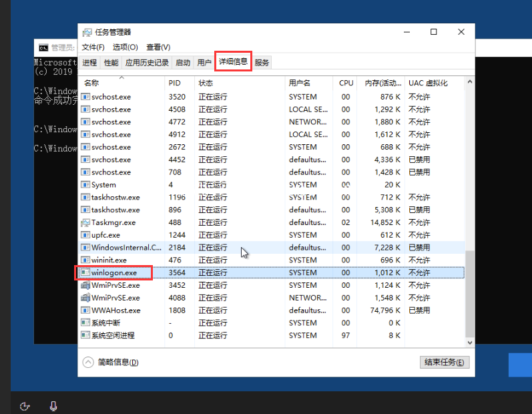Click the WWAHost.exe process icon
The width and height of the screenshot is (532, 414).
coord(85,310)
